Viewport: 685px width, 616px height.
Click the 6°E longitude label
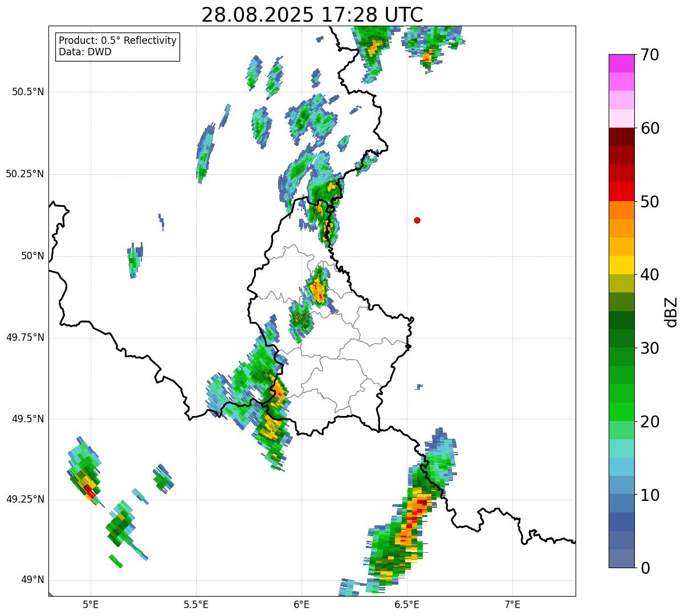click(301, 605)
